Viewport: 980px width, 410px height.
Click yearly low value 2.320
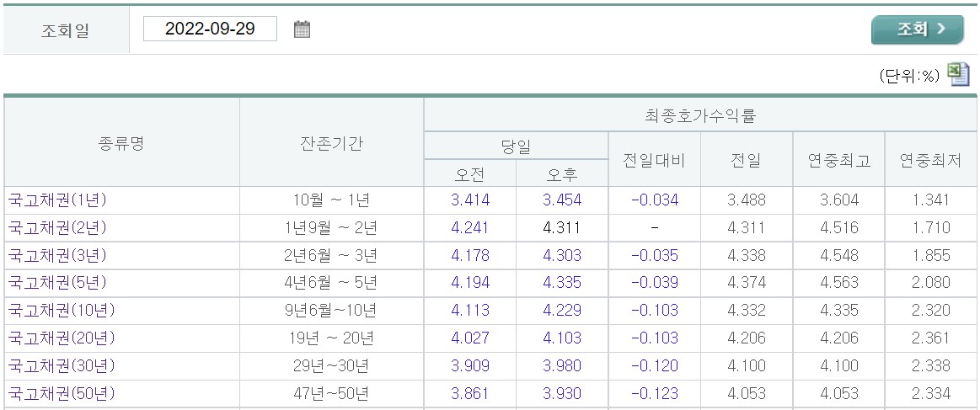930,310
